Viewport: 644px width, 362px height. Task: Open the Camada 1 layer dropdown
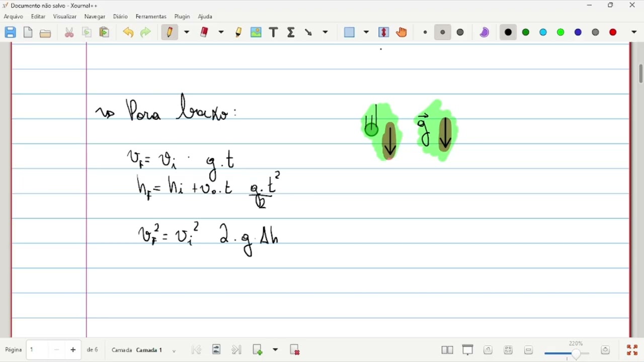pyautogui.click(x=156, y=350)
